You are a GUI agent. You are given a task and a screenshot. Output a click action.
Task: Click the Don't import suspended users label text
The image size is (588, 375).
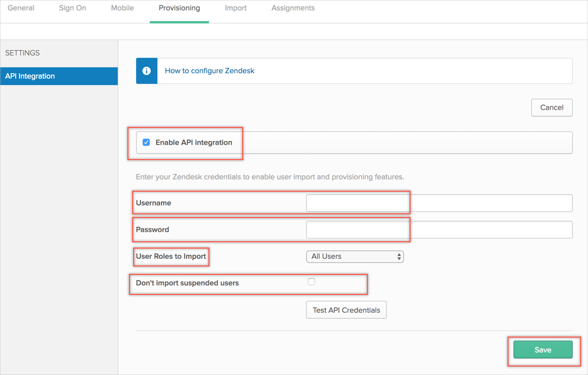point(187,283)
